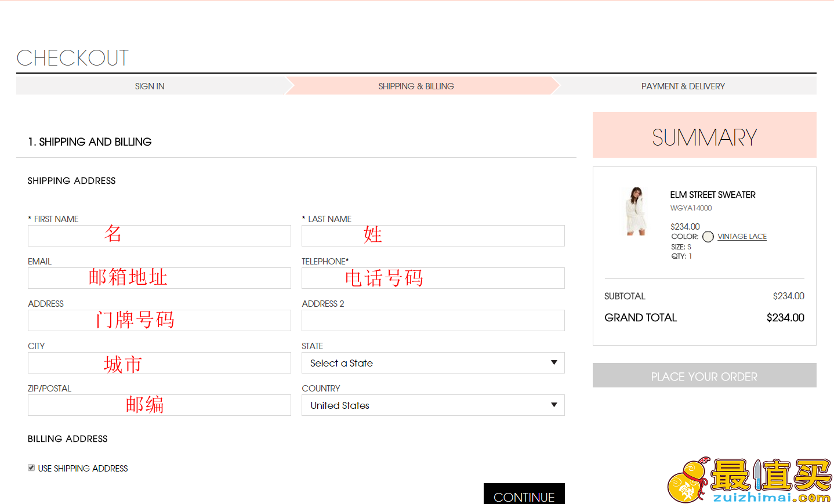
Task: Open the Select a State dropdown
Action: pos(433,363)
